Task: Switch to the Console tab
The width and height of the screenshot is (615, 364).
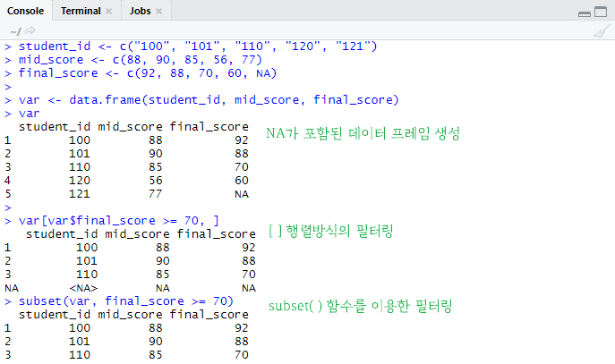Action: [x=25, y=11]
